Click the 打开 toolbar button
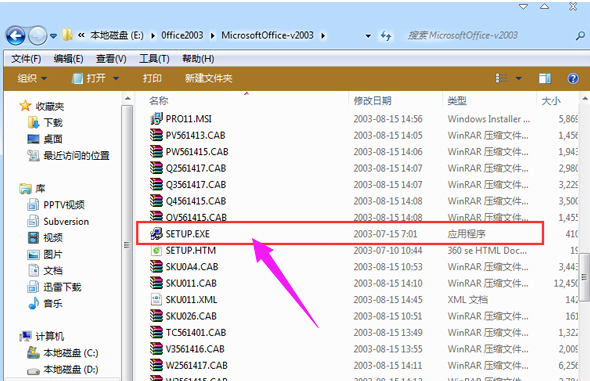590x381 pixels. (x=89, y=78)
